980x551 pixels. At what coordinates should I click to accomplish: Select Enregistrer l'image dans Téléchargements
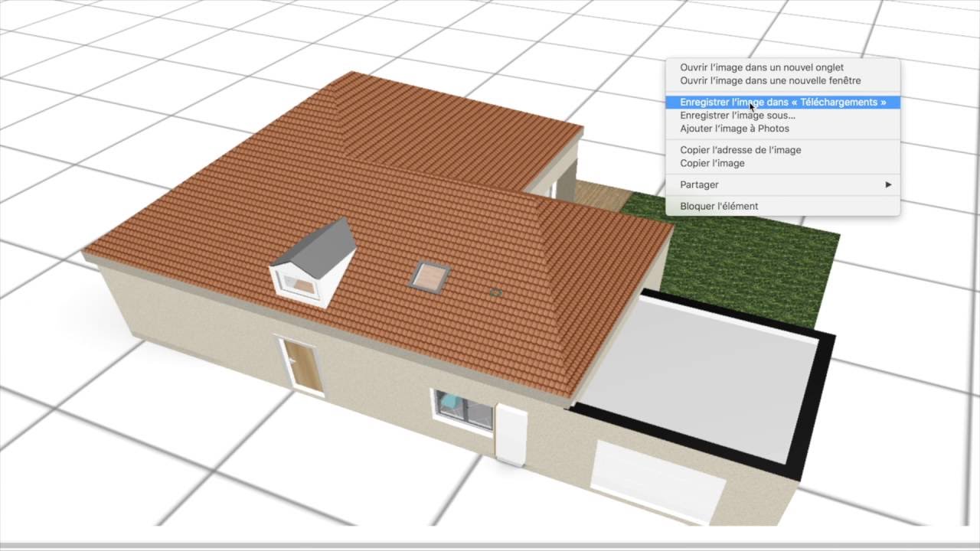[782, 102]
